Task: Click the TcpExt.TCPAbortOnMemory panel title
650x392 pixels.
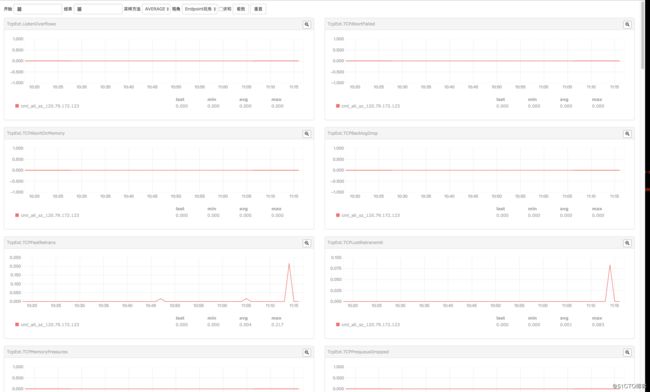Action: [36, 133]
